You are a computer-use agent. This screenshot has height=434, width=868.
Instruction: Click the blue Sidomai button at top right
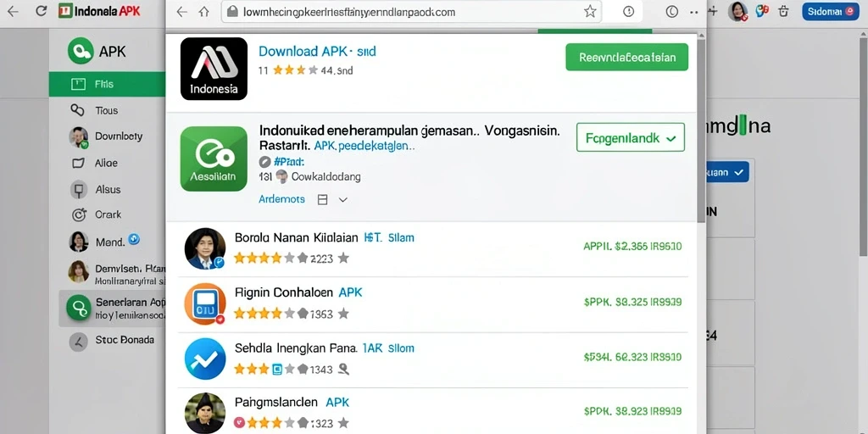pos(831,12)
